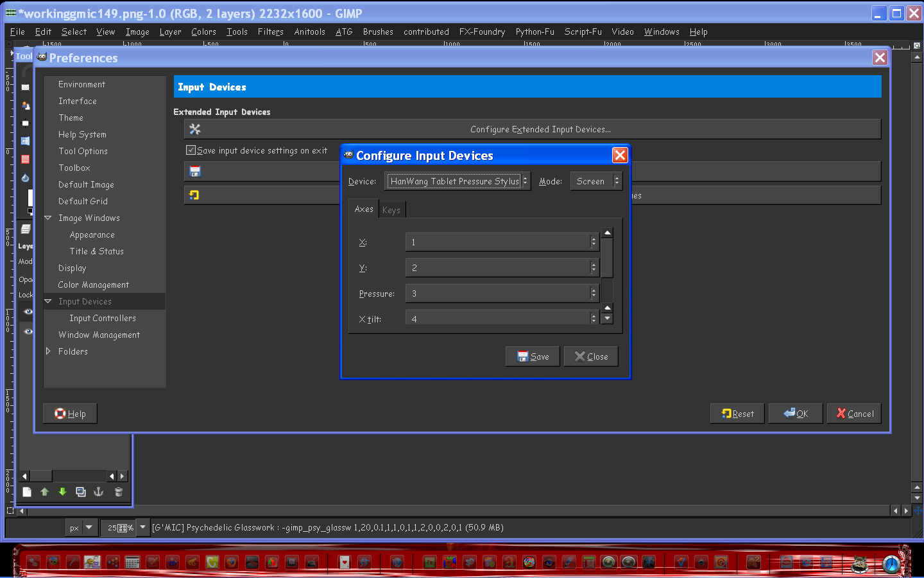Image resolution: width=924 pixels, height=578 pixels.
Task: Click the axes list vertical scrollbar thumb
Action: tap(608, 257)
